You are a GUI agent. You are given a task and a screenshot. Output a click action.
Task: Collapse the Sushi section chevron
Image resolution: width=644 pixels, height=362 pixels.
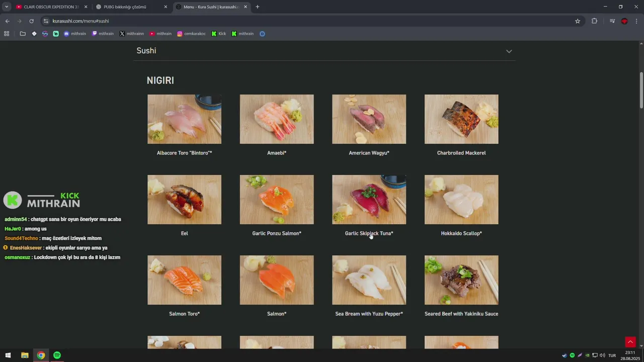click(509, 51)
